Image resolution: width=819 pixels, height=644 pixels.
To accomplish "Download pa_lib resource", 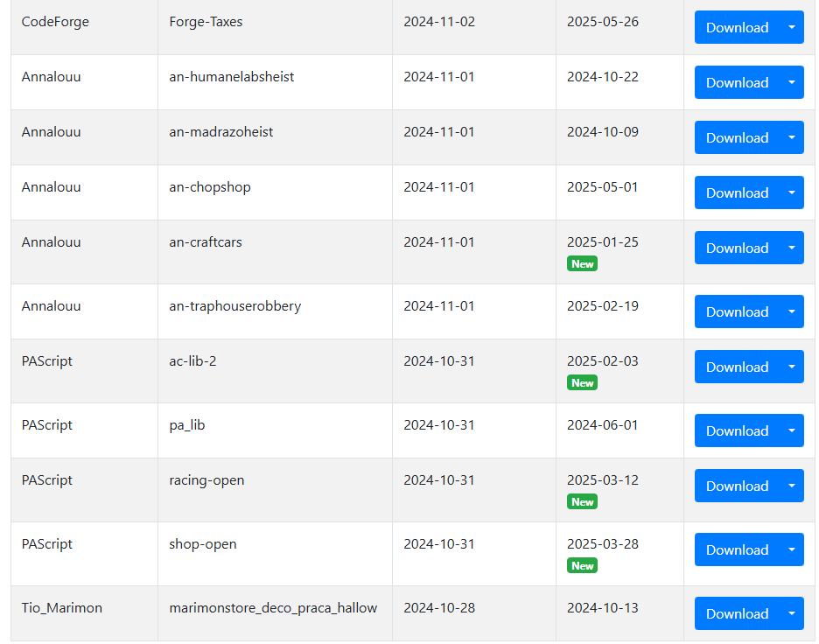I will (x=737, y=430).
